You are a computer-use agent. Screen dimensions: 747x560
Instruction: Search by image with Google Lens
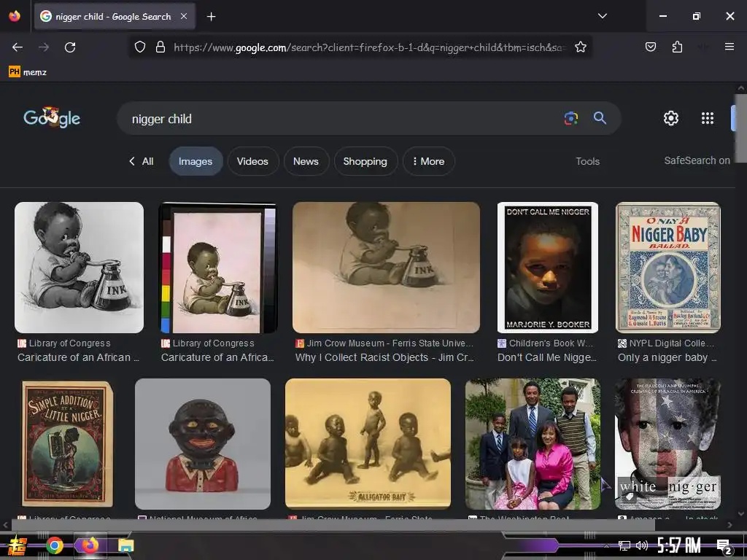point(570,118)
